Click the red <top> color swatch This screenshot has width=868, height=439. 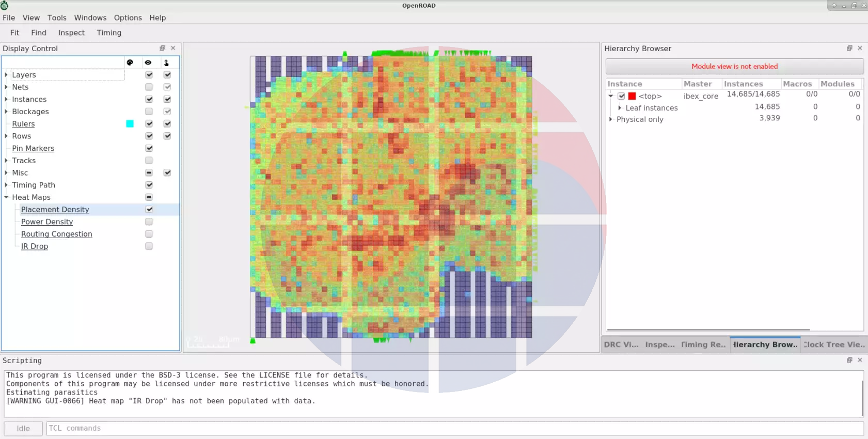click(632, 96)
